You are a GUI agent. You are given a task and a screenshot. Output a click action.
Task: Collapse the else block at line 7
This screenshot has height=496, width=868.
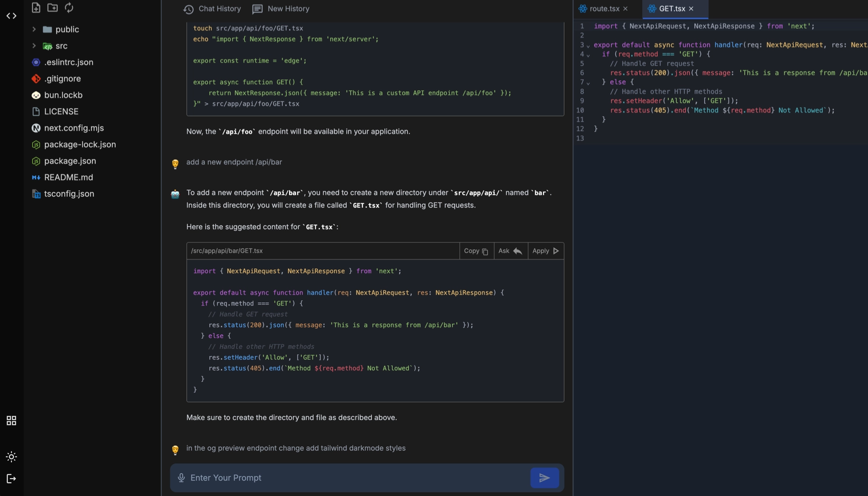[x=589, y=83]
